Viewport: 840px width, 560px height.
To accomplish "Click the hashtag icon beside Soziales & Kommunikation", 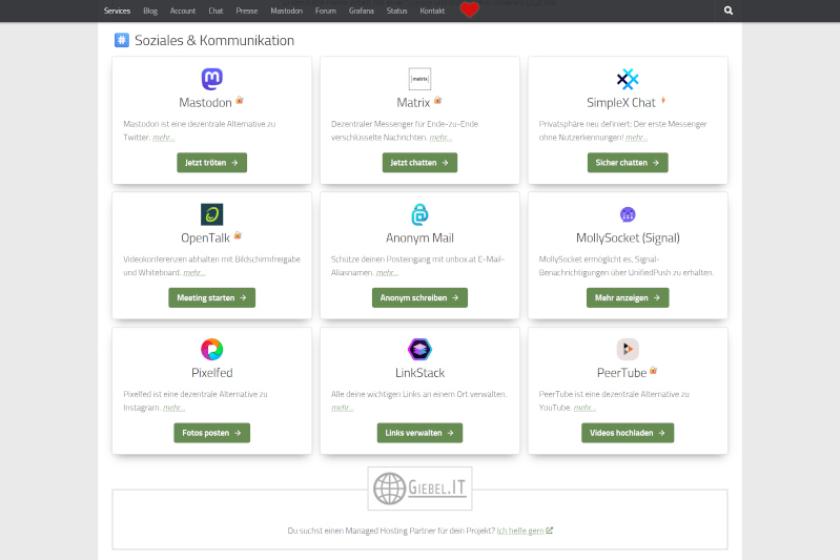I will [122, 40].
